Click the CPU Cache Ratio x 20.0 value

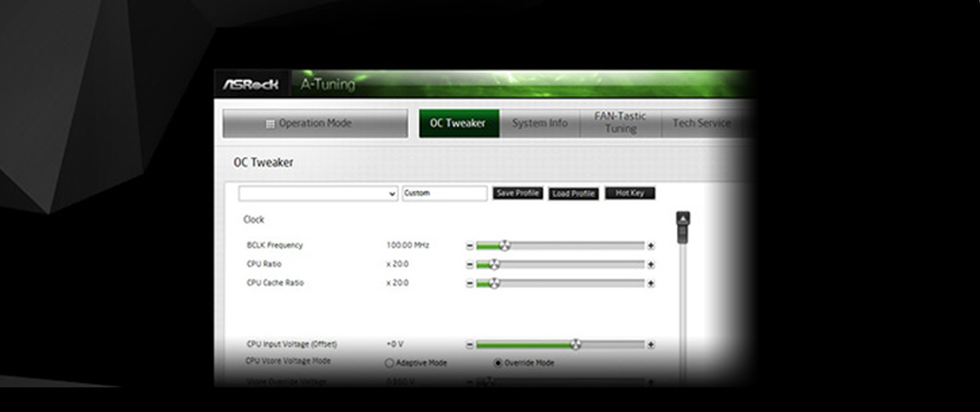[x=397, y=283]
